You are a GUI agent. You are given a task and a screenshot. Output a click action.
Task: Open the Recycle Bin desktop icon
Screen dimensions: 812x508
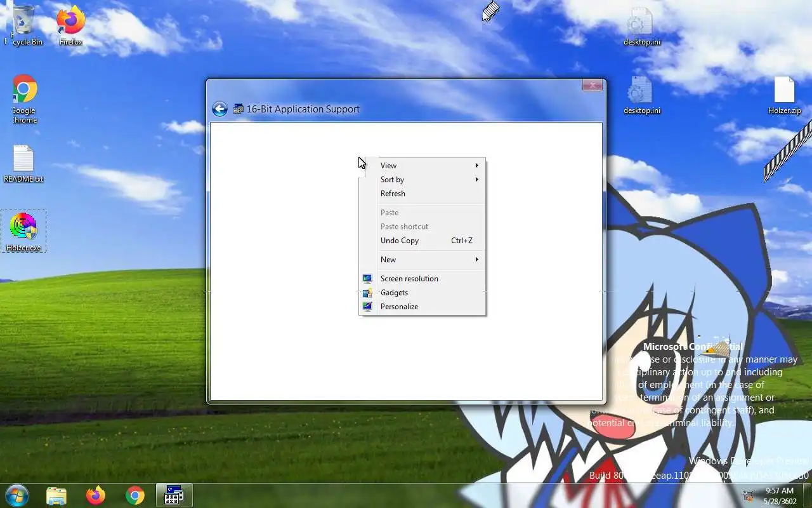[x=24, y=24]
